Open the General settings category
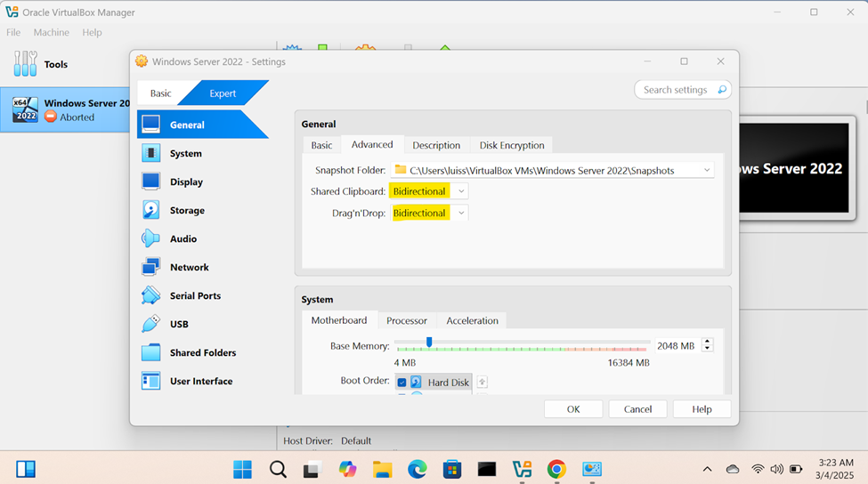This screenshot has height=484, width=868. pos(202,125)
